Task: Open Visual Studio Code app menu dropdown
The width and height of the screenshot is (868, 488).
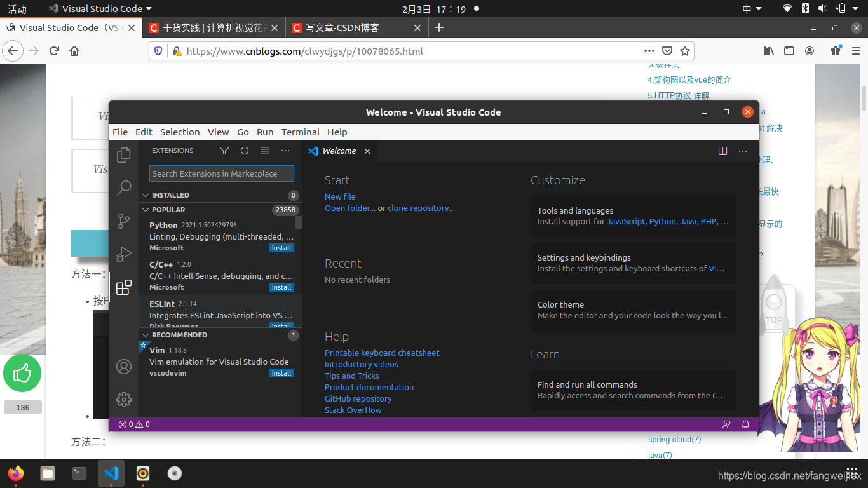Action: [100, 9]
